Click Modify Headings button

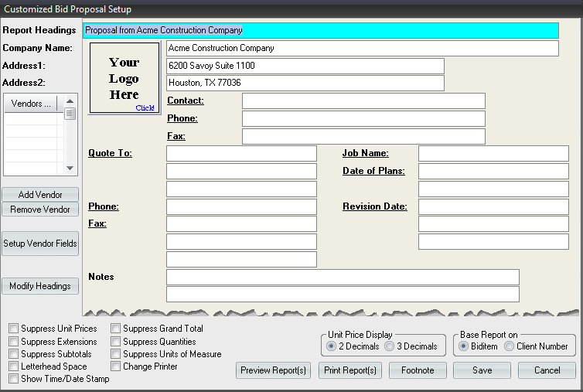coord(40,286)
